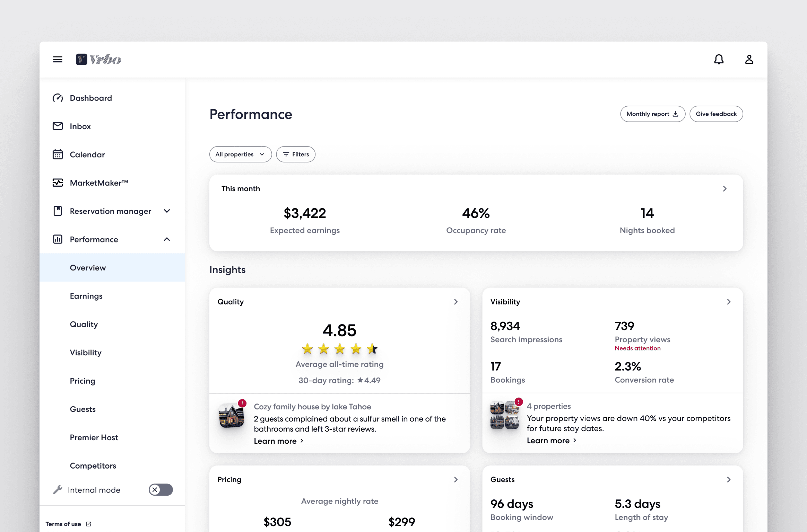This screenshot has height=532, width=807.
Task: Open the Filters button
Action: point(295,154)
